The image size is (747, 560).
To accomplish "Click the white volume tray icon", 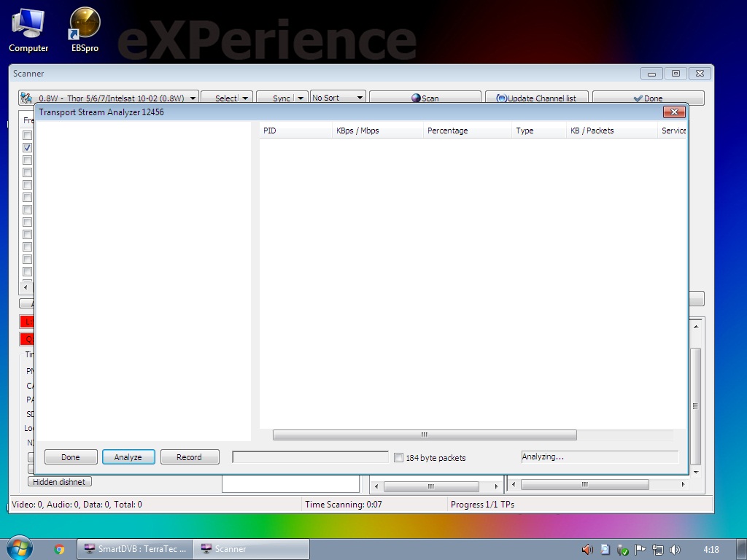I will (x=675, y=550).
